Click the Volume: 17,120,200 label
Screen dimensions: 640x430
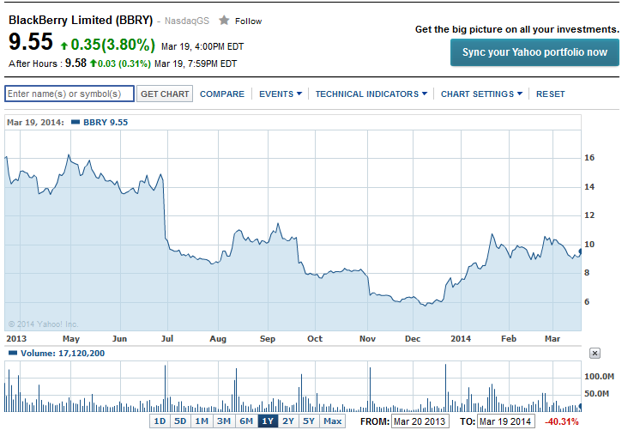point(62,353)
